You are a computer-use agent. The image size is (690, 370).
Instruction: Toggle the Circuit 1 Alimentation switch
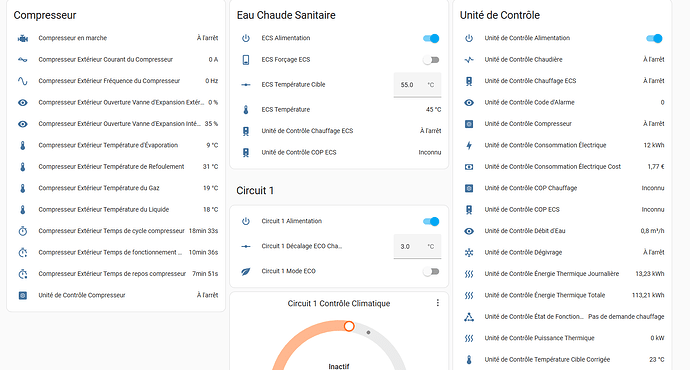coord(431,221)
